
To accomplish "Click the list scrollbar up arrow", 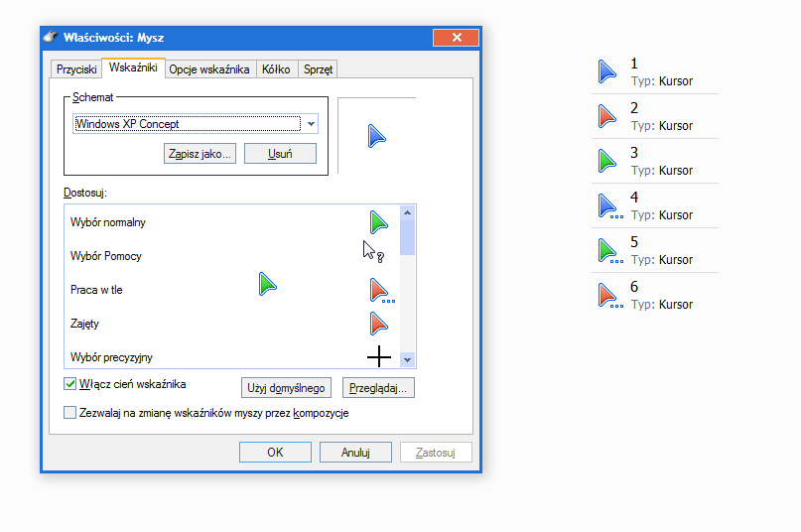I will [407, 212].
